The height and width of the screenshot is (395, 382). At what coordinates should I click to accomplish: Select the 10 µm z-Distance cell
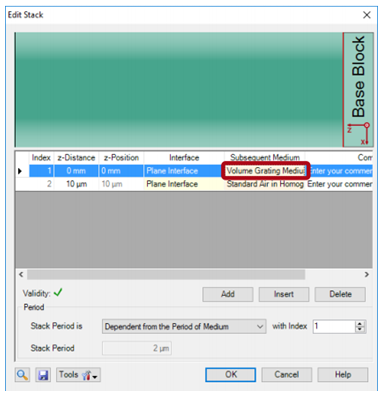point(76,184)
